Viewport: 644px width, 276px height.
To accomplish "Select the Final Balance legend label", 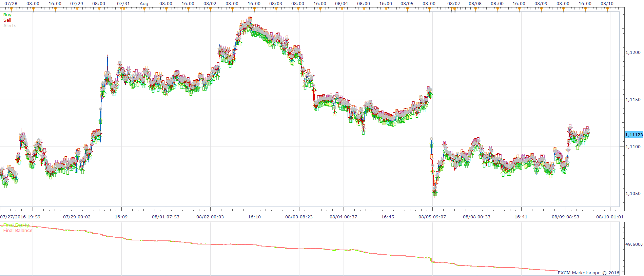I will (18, 231).
